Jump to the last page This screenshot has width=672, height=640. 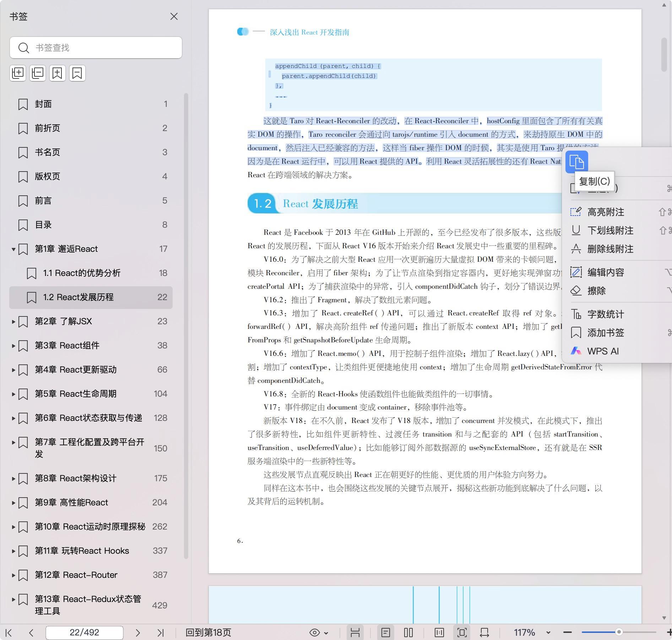pos(161,633)
